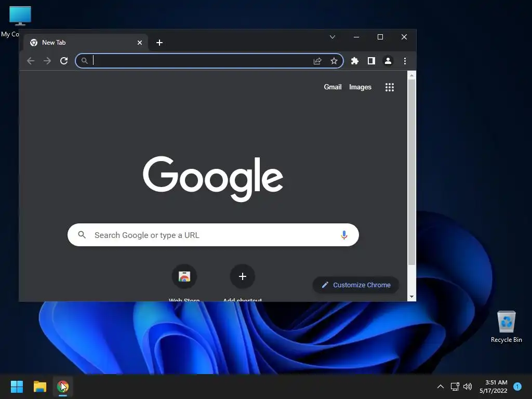Open the clock showing 3:51 AM
The width and height of the screenshot is (532, 399).
click(494, 387)
